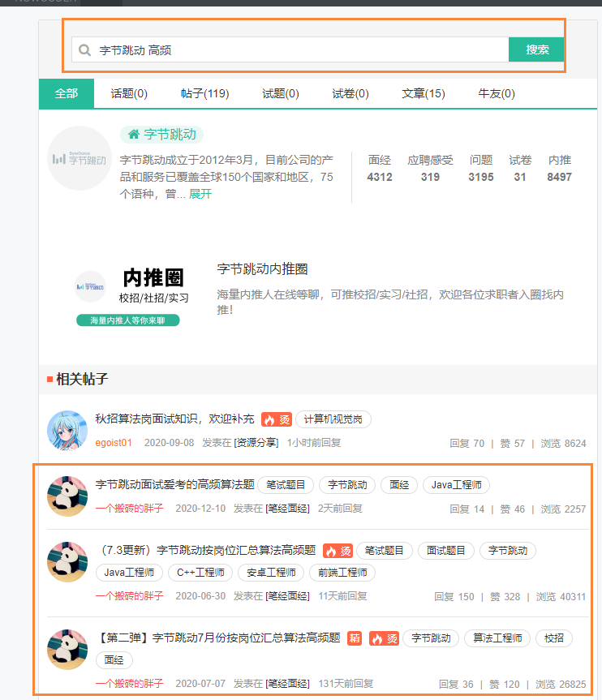Screen dimensions: 602x700
Task: Click 面经 tag on 第二弹 post
Action: click(x=114, y=659)
